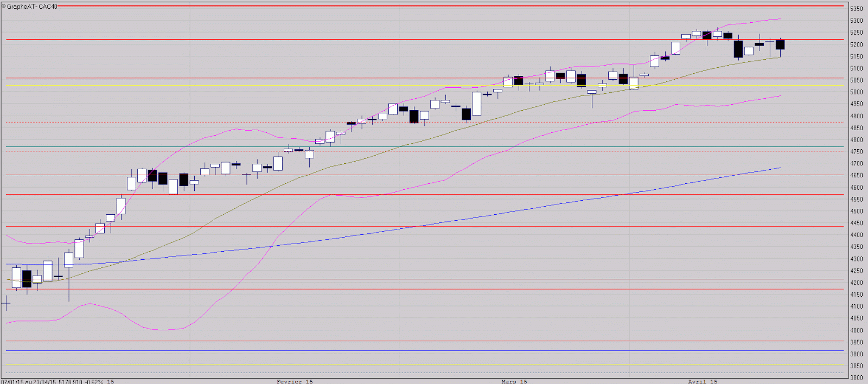Select the 4350 price axis label
The image size is (868, 384).
pos(857,247)
